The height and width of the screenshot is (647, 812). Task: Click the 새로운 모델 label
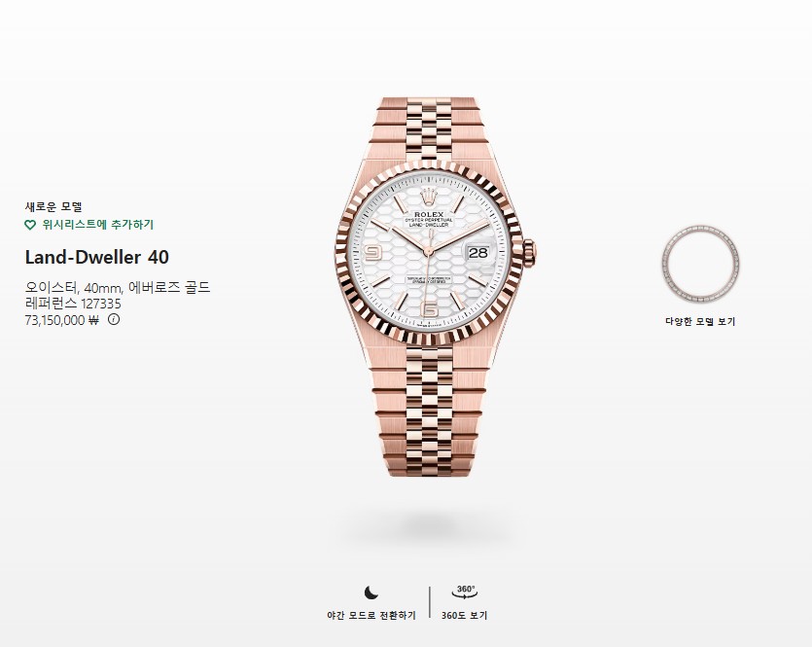(x=53, y=206)
